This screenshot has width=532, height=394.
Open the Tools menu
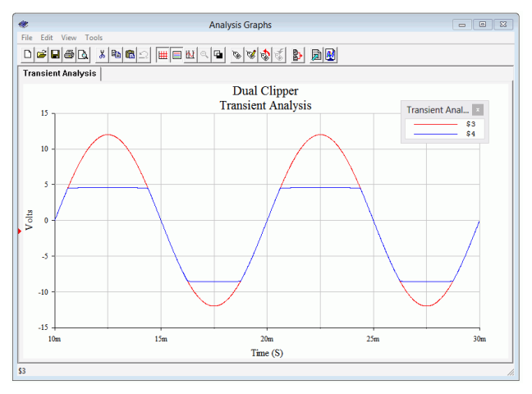(94, 38)
